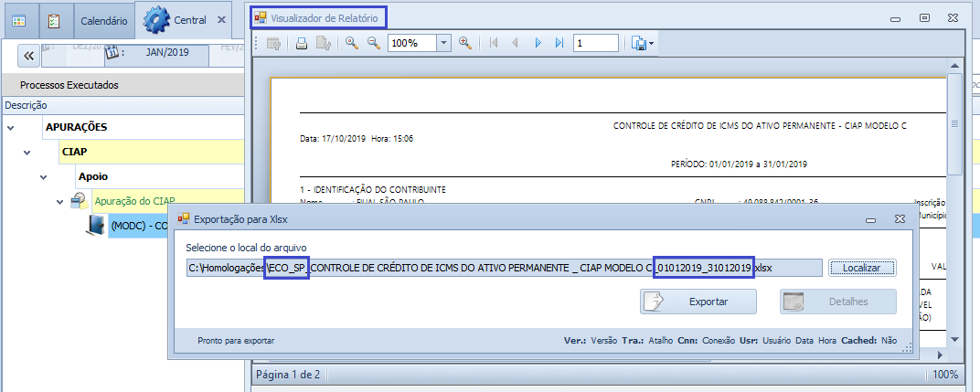
Task: Collapse the APURAÇÕES tree node
Action: [11, 127]
